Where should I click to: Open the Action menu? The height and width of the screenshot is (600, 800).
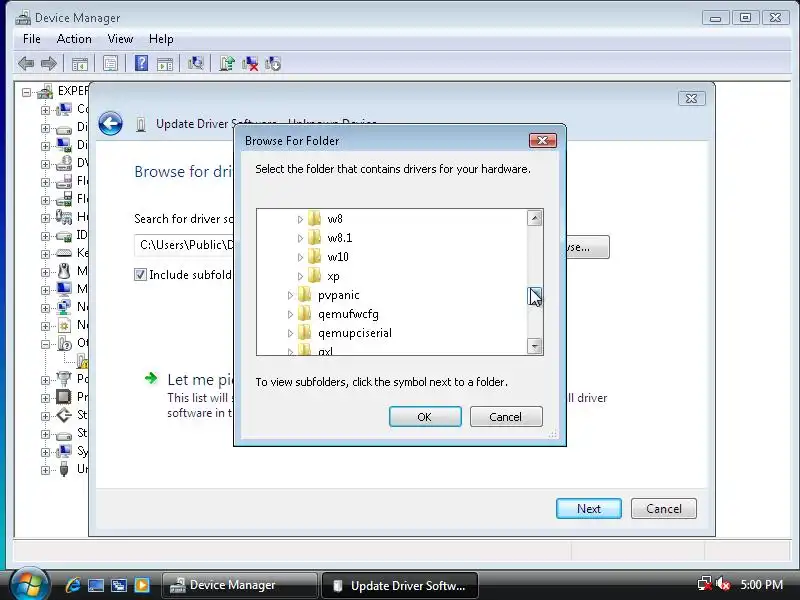[74, 39]
